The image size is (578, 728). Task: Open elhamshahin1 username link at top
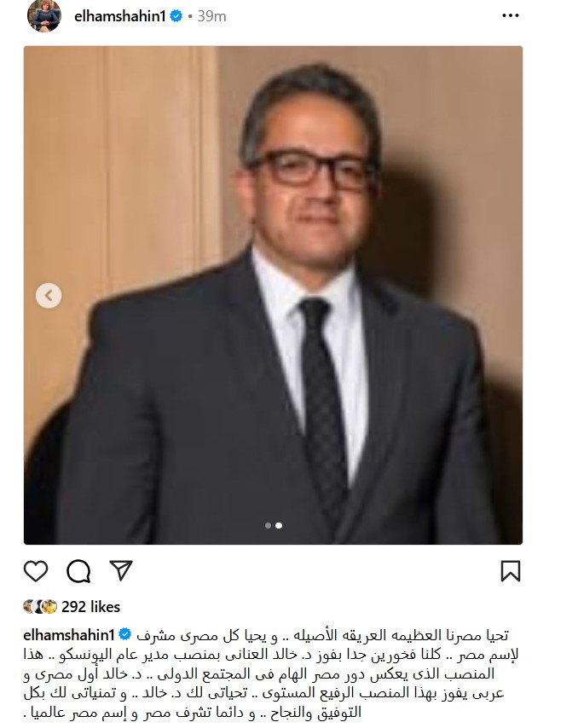pos(120,16)
